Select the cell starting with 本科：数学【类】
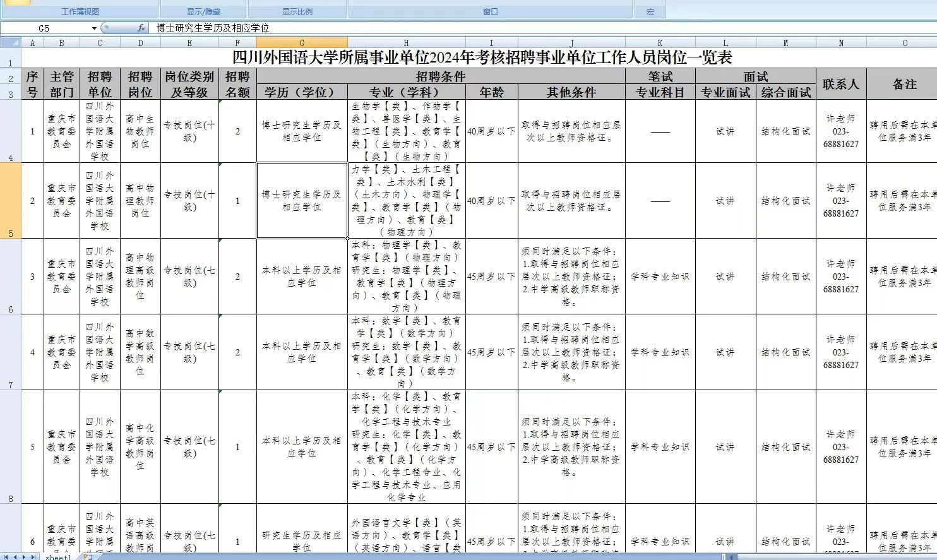 point(406,352)
